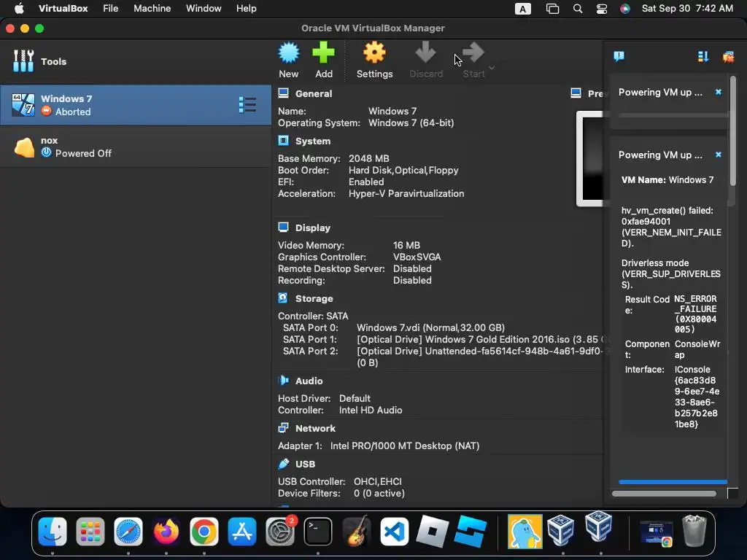The image size is (747, 560).
Task: Click the red Aborted status icon
Action: pos(46,112)
